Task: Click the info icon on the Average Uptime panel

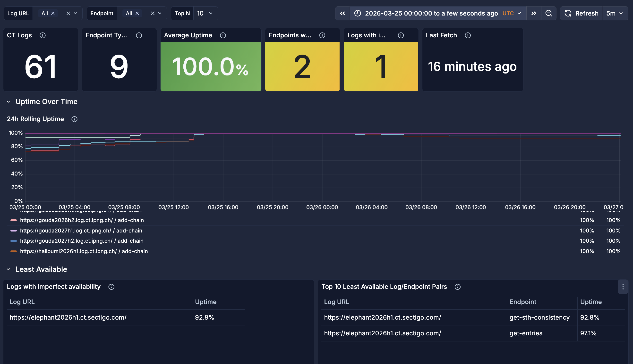Action: (x=223, y=35)
